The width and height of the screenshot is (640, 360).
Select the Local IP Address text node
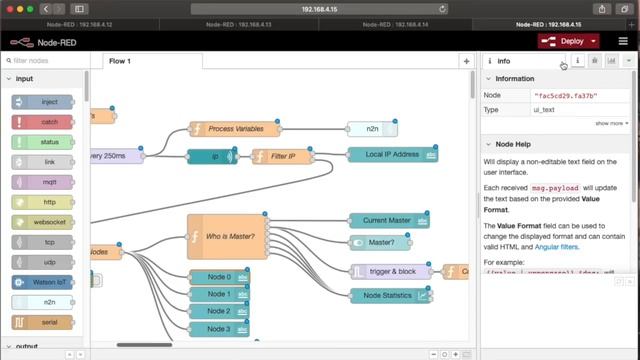click(x=393, y=155)
